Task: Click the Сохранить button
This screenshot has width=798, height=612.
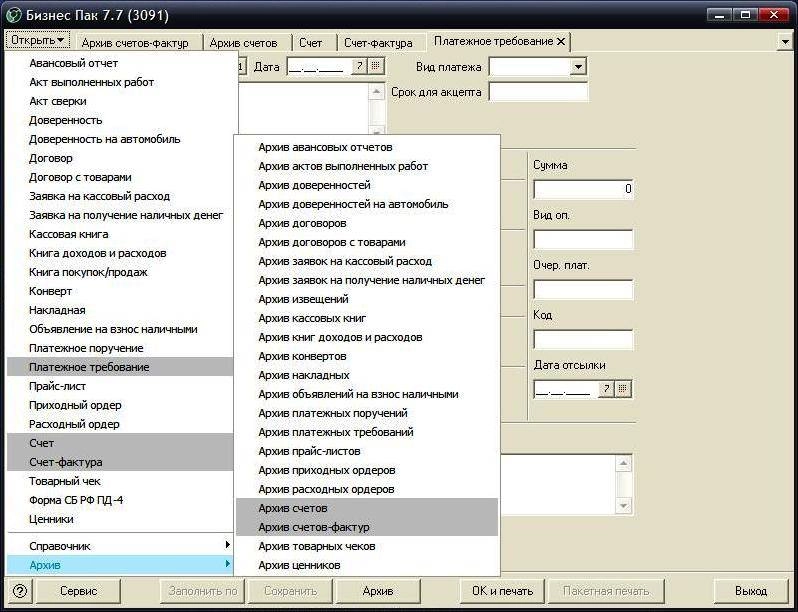Action: coord(290,591)
